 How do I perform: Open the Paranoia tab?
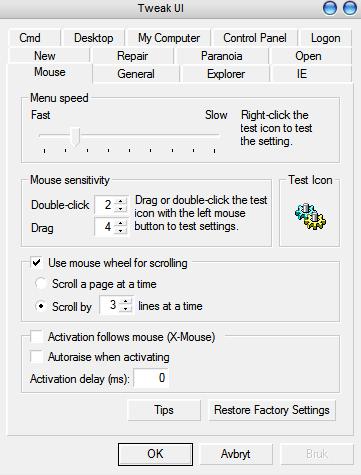[x=221, y=56]
